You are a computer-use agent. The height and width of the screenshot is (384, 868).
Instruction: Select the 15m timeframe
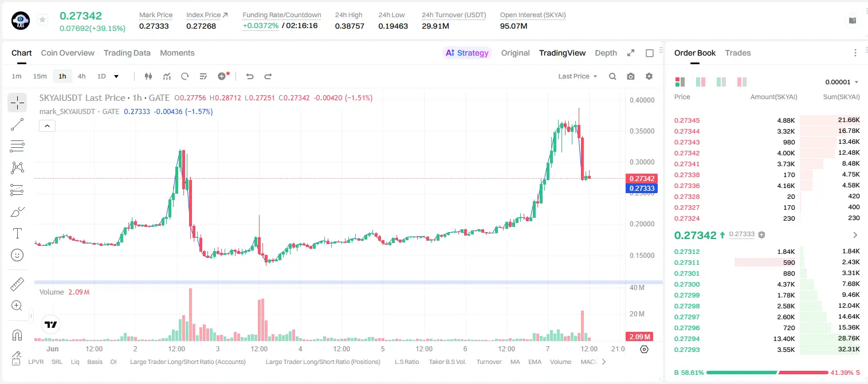coord(40,76)
